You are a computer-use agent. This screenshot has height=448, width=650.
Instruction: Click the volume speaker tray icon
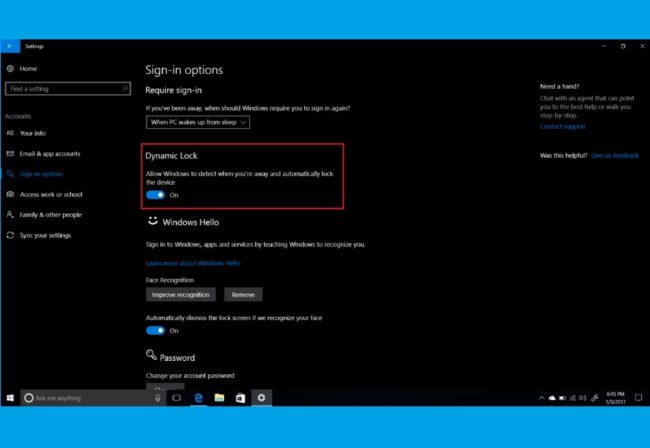pos(583,398)
